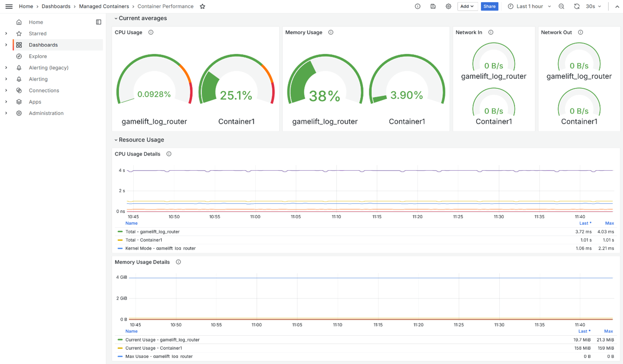Refresh the dashboard with refresh icon
The image size is (623, 364).
coord(576,6)
